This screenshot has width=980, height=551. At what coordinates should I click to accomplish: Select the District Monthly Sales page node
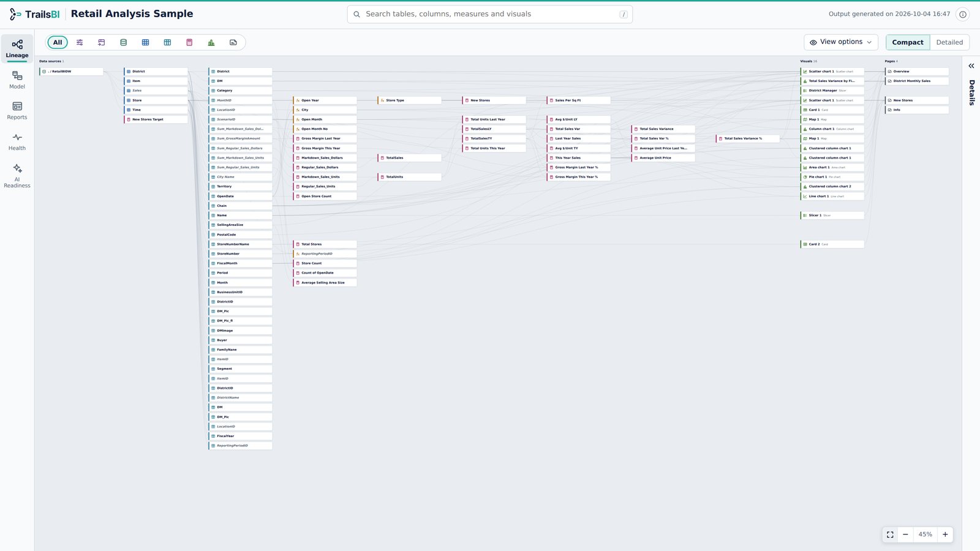917,81
